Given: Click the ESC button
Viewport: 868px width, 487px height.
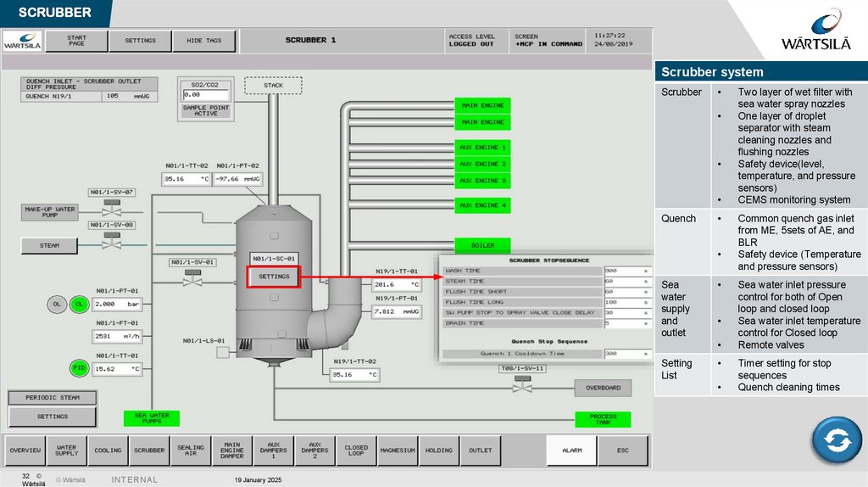Looking at the screenshot, I should 623,451.
